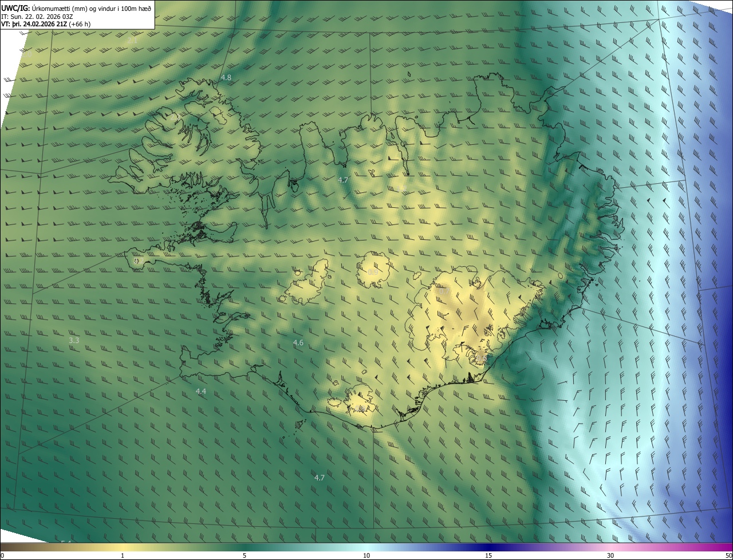Click the '3.3' value on the map
This screenshot has width=733, height=560.
click(74, 340)
